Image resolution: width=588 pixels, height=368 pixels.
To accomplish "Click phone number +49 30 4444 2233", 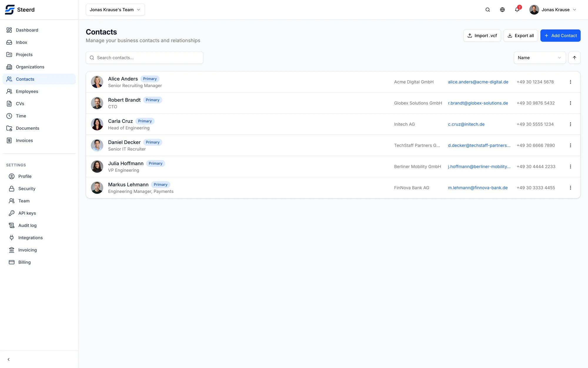I will tap(536, 167).
